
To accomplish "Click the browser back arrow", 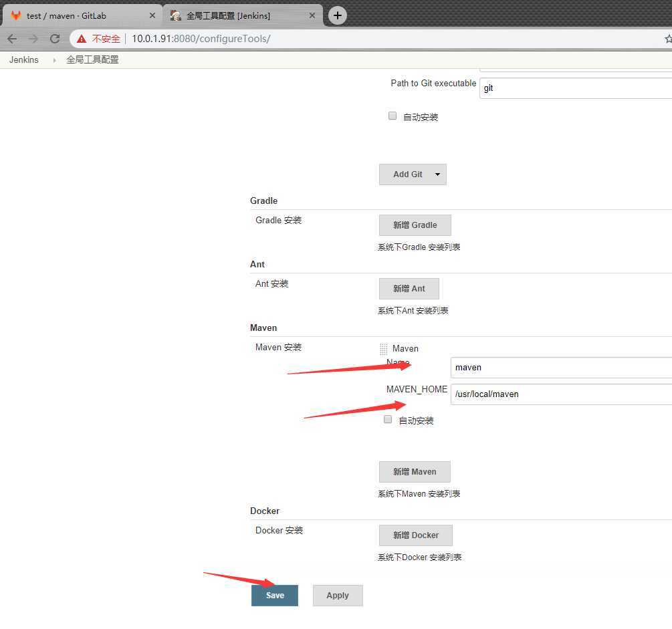I will tap(13, 39).
